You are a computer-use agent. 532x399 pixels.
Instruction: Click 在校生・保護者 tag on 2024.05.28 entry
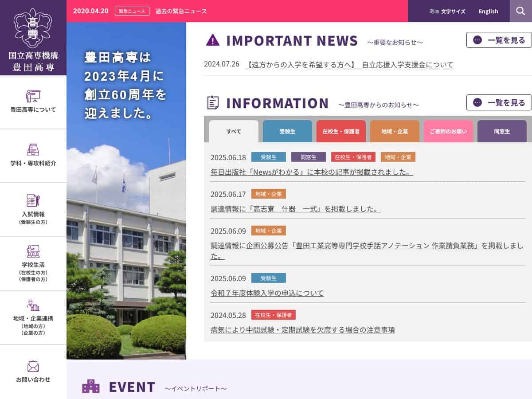click(274, 315)
